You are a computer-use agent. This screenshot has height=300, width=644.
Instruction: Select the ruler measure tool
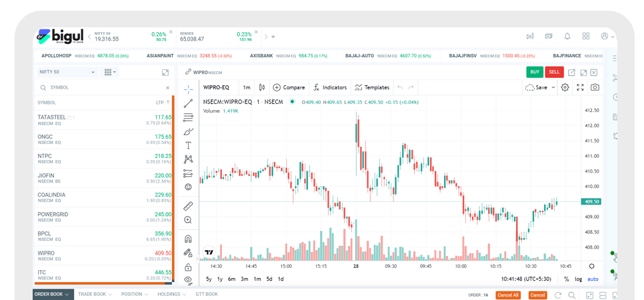188,206
